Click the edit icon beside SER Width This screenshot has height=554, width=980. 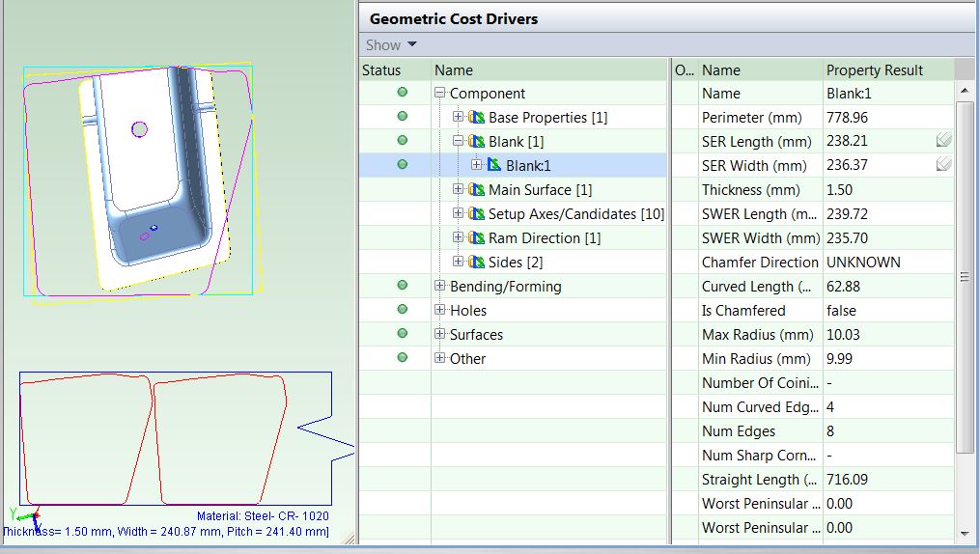[x=943, y=166]
